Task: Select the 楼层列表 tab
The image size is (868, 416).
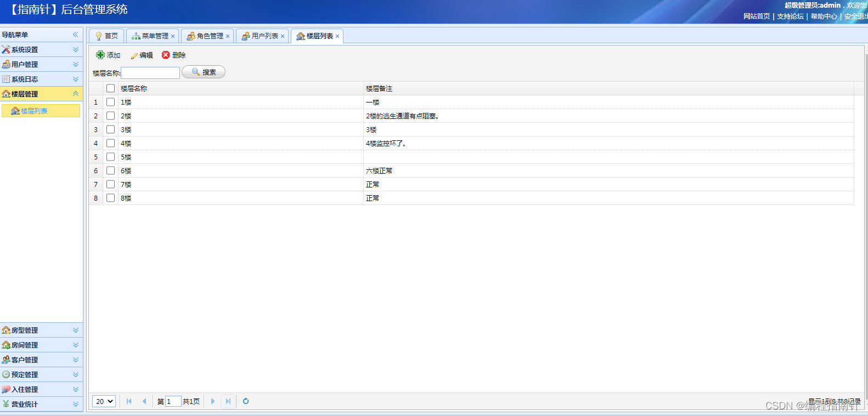Action: 317,36
